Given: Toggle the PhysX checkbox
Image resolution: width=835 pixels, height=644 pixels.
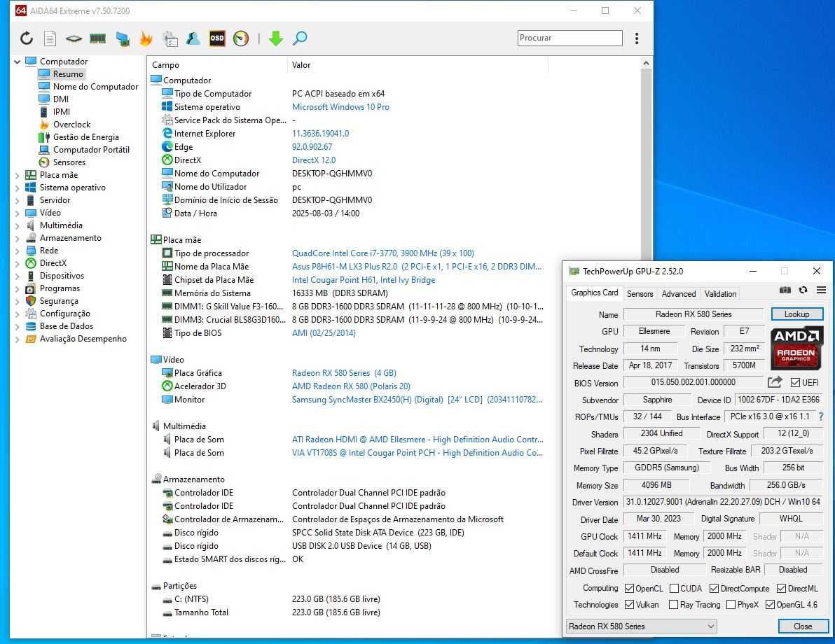Looking at the screenshot, I should pyautogui.click(x=731, y=605).
